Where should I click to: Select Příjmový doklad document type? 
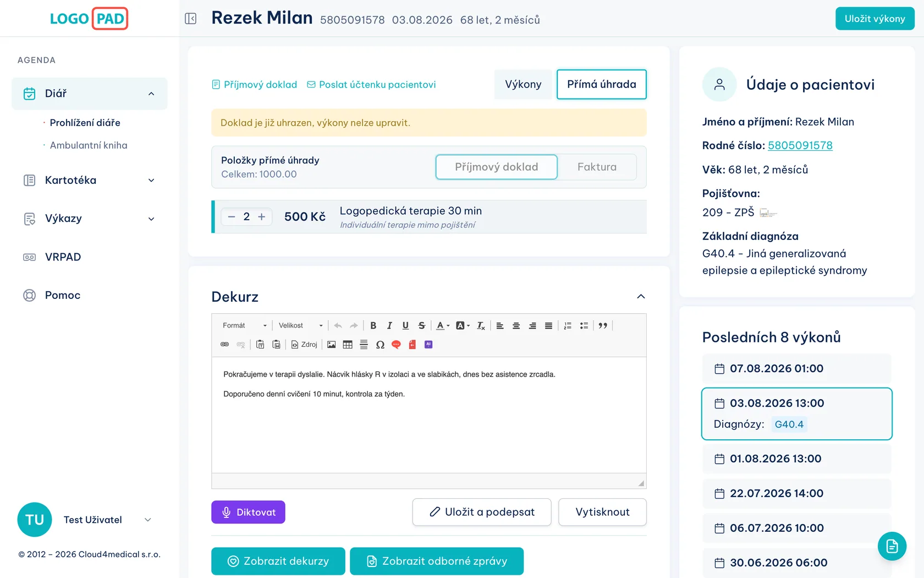[497, 167]
